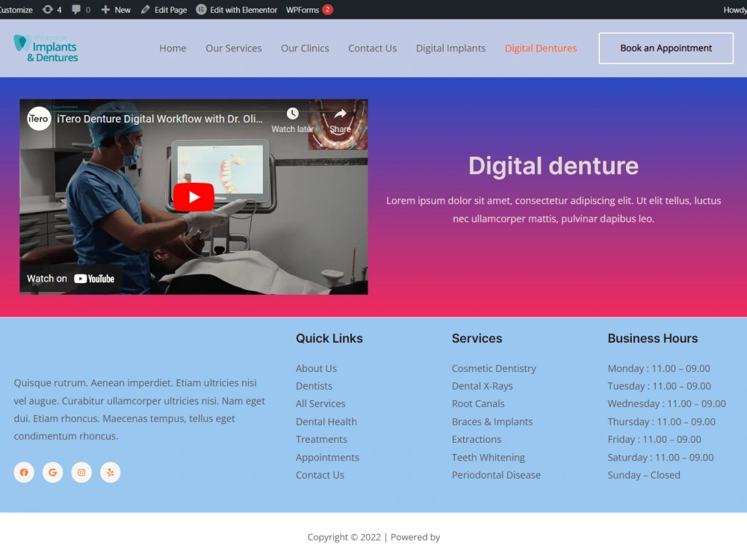Open the Our Clinics menu item

tap(305, 48)
